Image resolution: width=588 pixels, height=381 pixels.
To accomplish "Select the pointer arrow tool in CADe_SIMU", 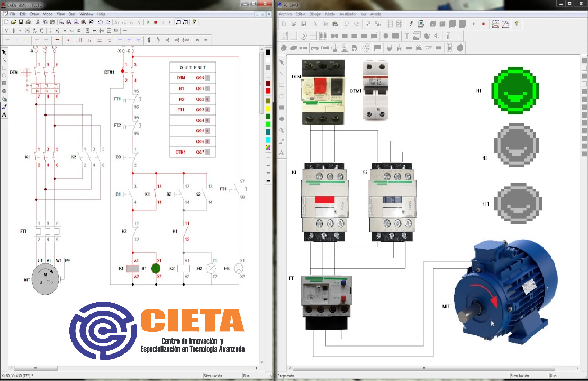I will [x=4, y=52].
